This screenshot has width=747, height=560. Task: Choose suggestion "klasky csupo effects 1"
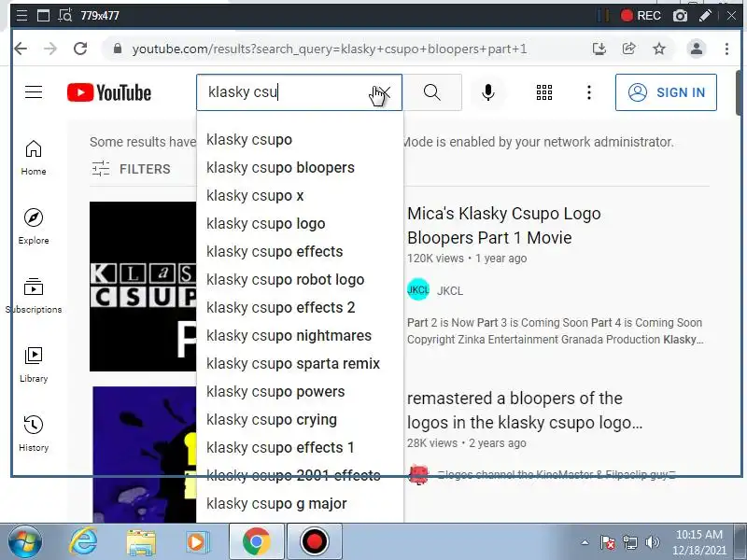(x=300, y=448)
